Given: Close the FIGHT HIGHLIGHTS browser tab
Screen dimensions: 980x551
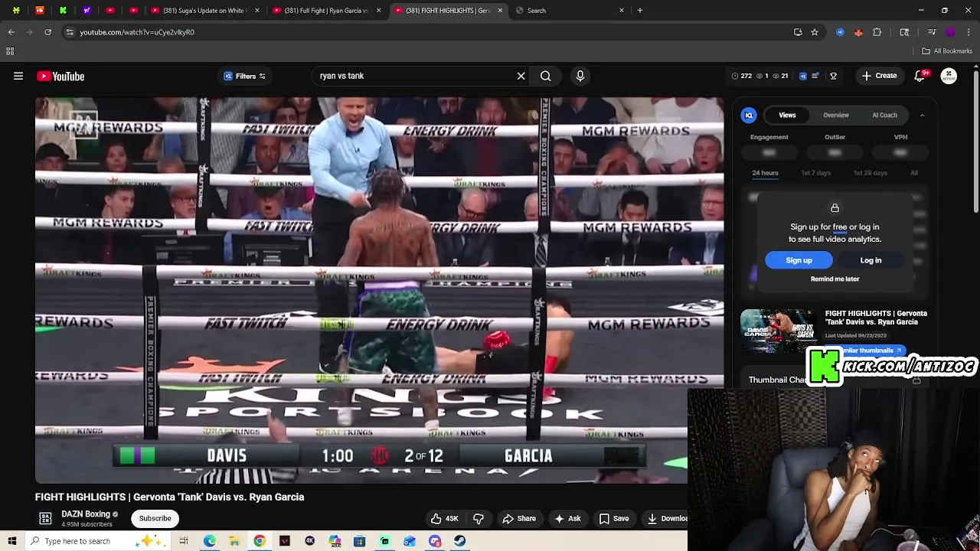Looking at the screenshot, I should [500, 11].
